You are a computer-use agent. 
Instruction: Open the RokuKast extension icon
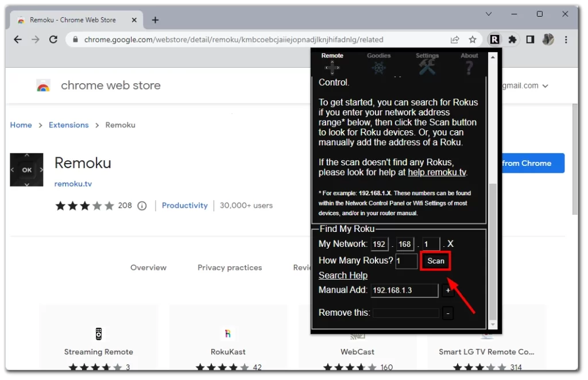(x=227, y=334)
